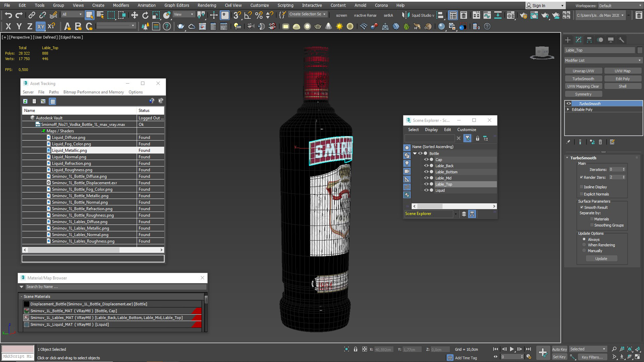Collapse the Bottle tree in Scene Explorer
This screenshot has height=362, width=644.
coord(415,154)
